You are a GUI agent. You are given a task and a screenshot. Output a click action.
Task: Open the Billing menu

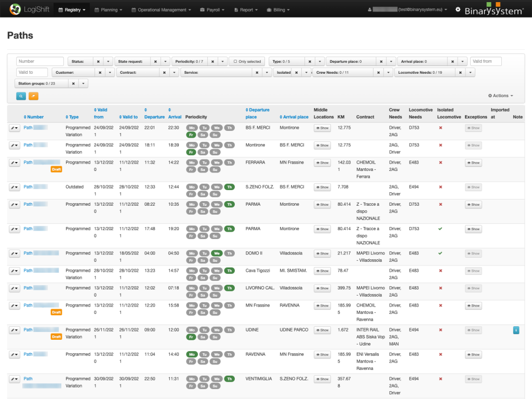pyautogui.click(x=278, y=10)
